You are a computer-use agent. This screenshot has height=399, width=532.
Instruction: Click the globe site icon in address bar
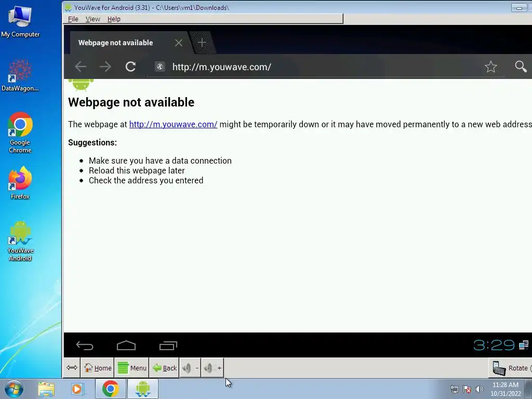(x=160, y=66)
